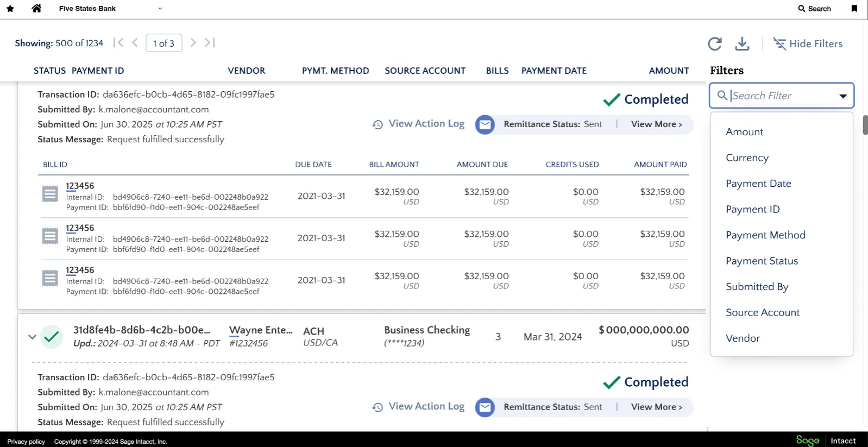Click the green check status icon of 31d8fe4b payment
The image size is (868, 447).
point(52,337)
